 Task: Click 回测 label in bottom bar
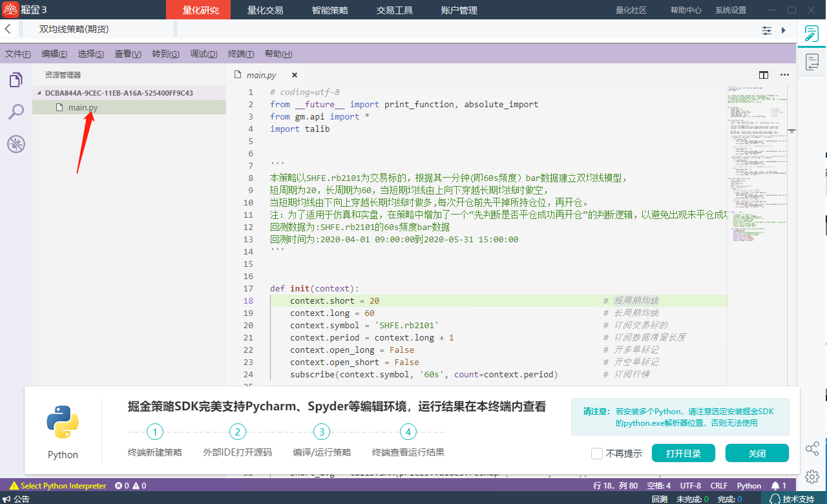659,499
